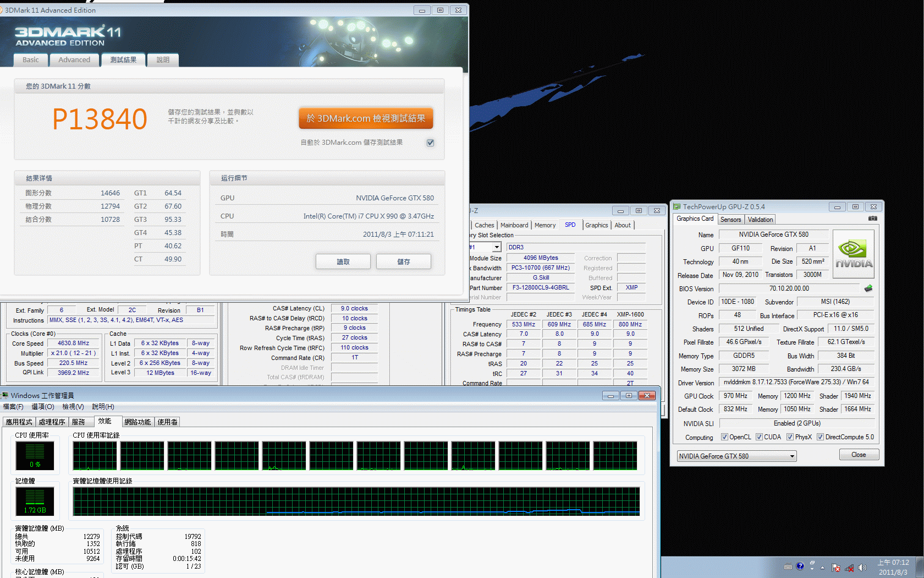
Task: Switch to the Basic tab in 3DMark
Action: point(31,60)
